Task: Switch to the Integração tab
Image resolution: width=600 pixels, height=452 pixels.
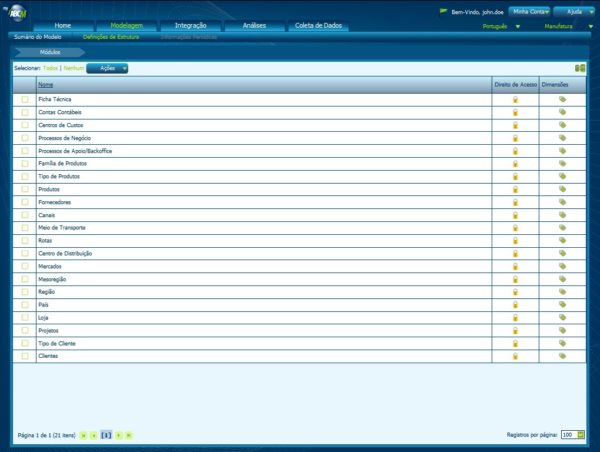Action: click(191, 24)
